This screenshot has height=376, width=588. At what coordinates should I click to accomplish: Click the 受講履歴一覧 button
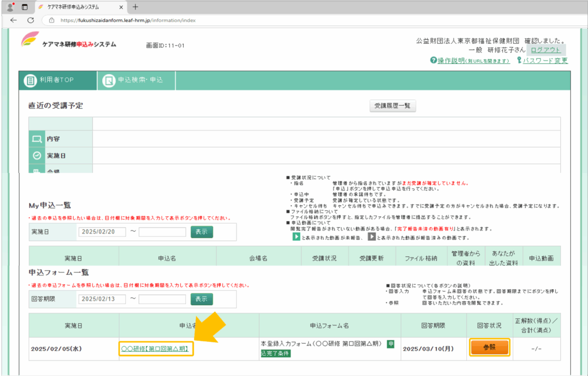point(392,106)
